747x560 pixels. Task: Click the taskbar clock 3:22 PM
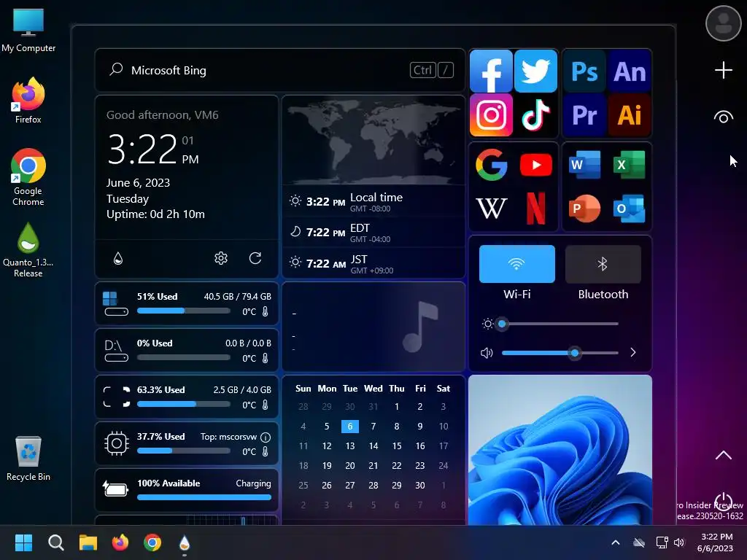click(x=715, y=542)
